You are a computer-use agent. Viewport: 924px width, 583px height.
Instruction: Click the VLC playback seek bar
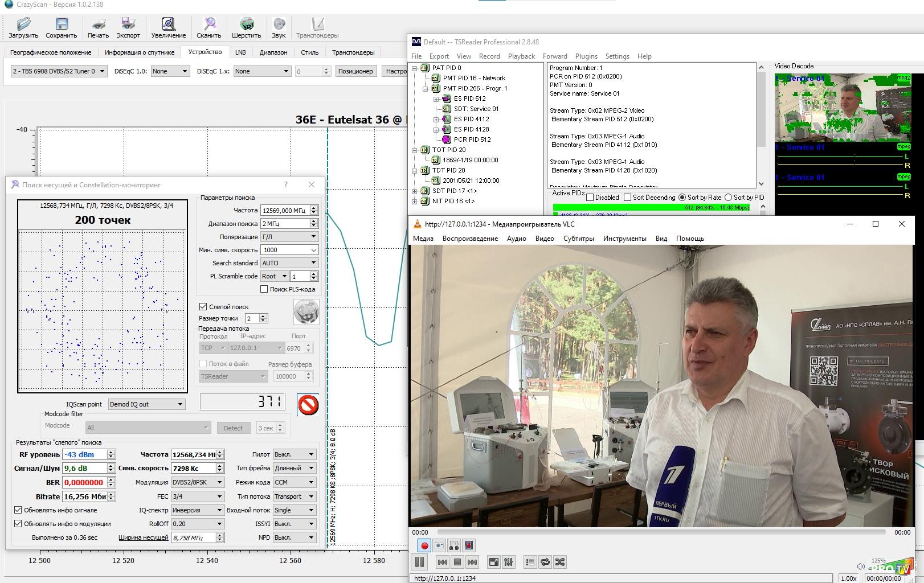click(x=661, y=532)
